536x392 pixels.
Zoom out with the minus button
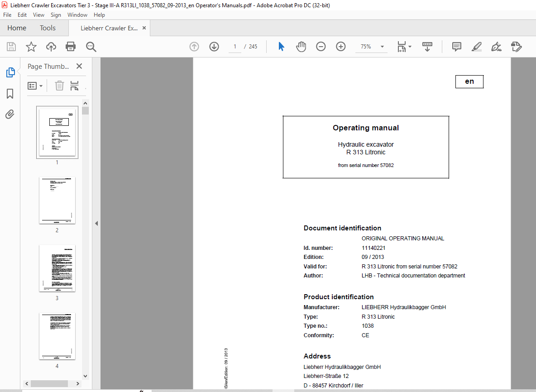[x=321, y=47]
